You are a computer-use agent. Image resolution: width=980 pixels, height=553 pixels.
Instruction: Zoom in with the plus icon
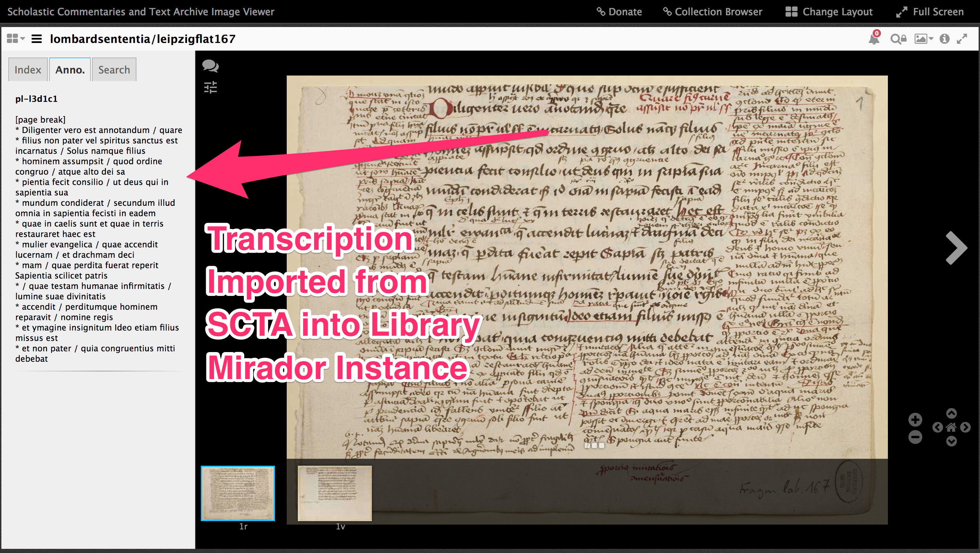[x=915, y=420]
